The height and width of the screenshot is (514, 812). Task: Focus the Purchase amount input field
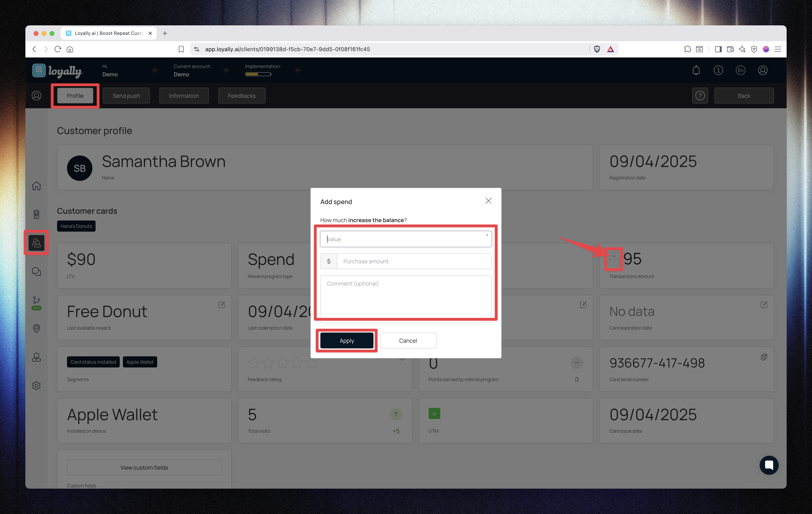[414, 261]
